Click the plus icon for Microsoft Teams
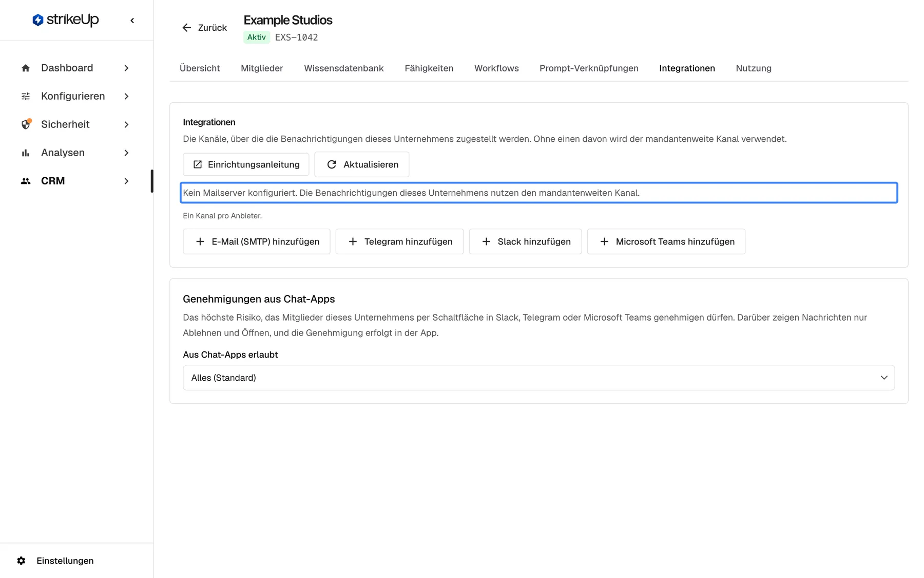This screenshot has width=924, height=578. pyautogui.click(x=604, y=241)
